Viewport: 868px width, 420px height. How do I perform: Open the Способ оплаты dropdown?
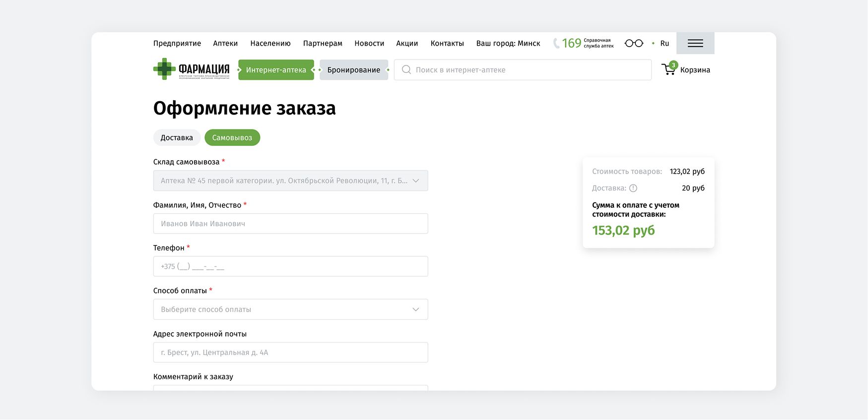[290, 309]
